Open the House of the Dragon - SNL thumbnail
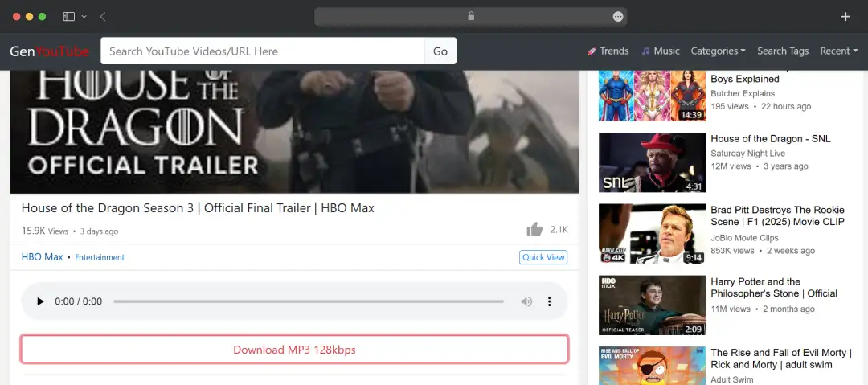The height and width of the screenshot is (385, 868). pos(652,162)
